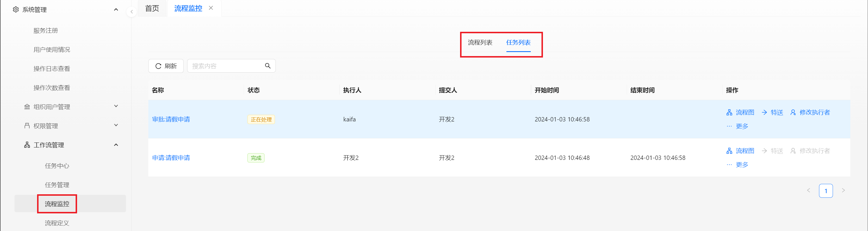Click 修改执行者 for the 正在处理 task
This screenshot has width=868, height=231.
810,112
